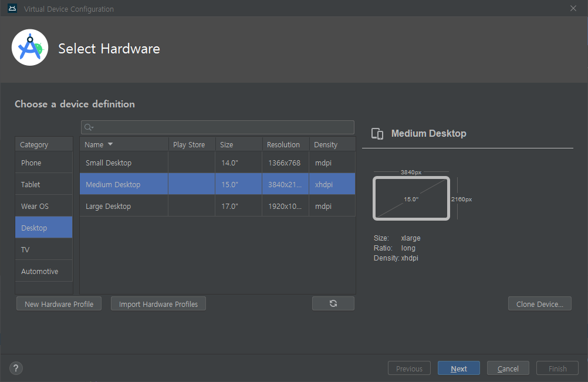Viewport: 588px width, 382px height.
Task: Click the Category column header
Action: coord(44,144)
